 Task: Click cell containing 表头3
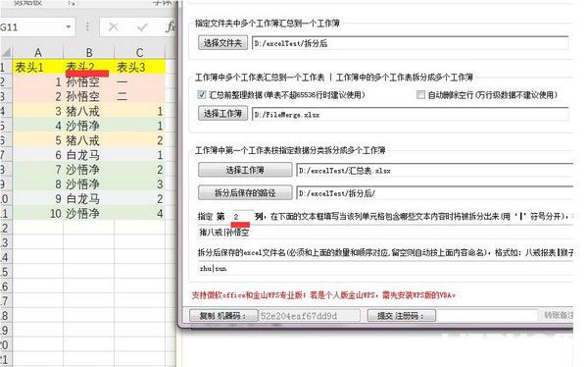[x=139, y=68]
